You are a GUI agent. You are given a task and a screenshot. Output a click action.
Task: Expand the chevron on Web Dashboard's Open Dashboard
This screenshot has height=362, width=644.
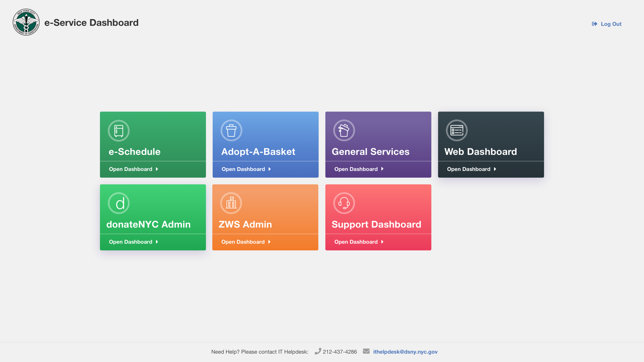pyautogui.click(x=495, y=169)
